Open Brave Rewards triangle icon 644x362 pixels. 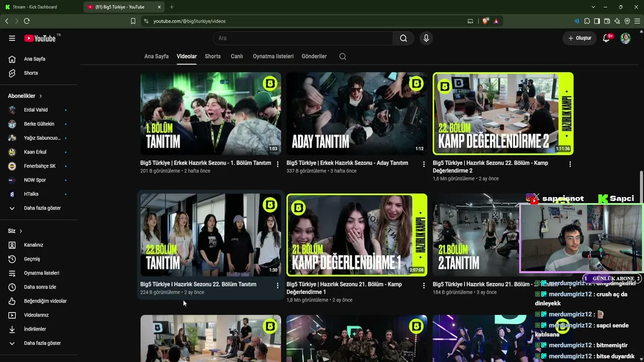(x=496, y=21)
